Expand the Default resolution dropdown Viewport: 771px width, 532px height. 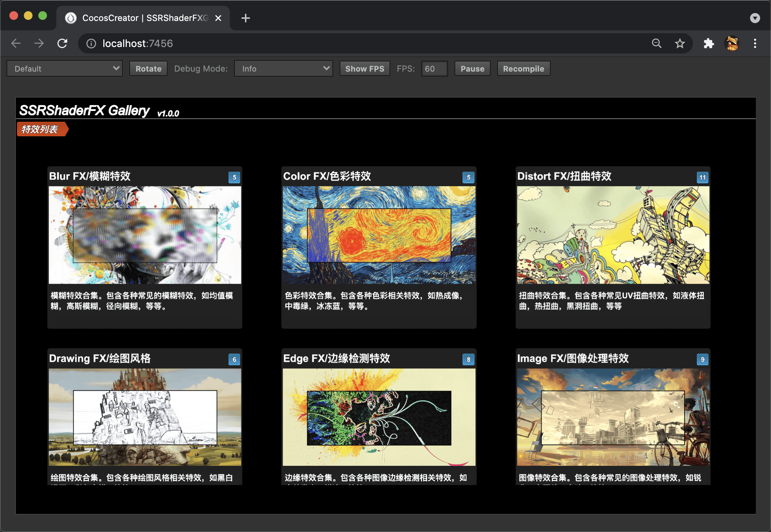click(x=65, y=69)
